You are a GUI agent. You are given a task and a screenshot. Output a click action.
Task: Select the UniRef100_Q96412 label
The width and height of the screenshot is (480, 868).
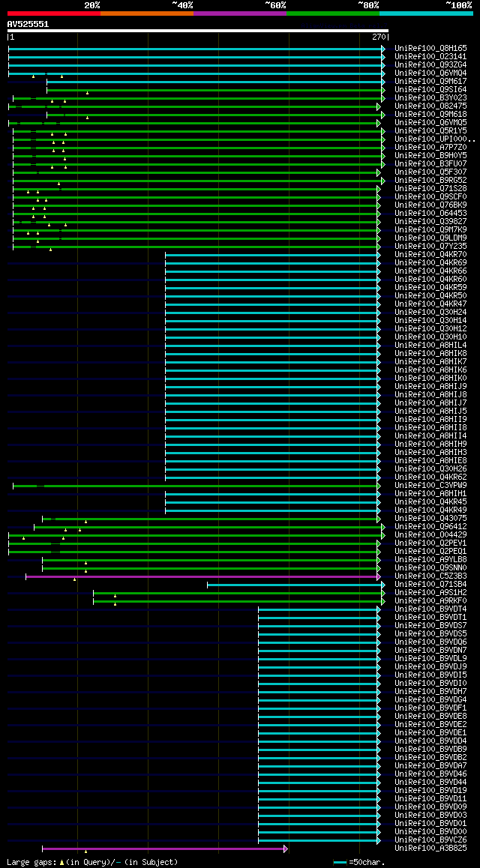pyautogui.click(x=430, y=527)
